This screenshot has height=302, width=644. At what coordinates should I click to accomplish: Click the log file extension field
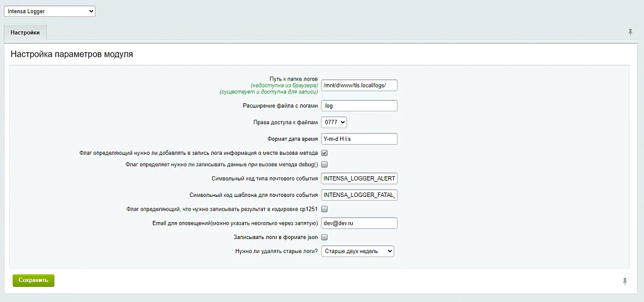click(x=359, y=106)
